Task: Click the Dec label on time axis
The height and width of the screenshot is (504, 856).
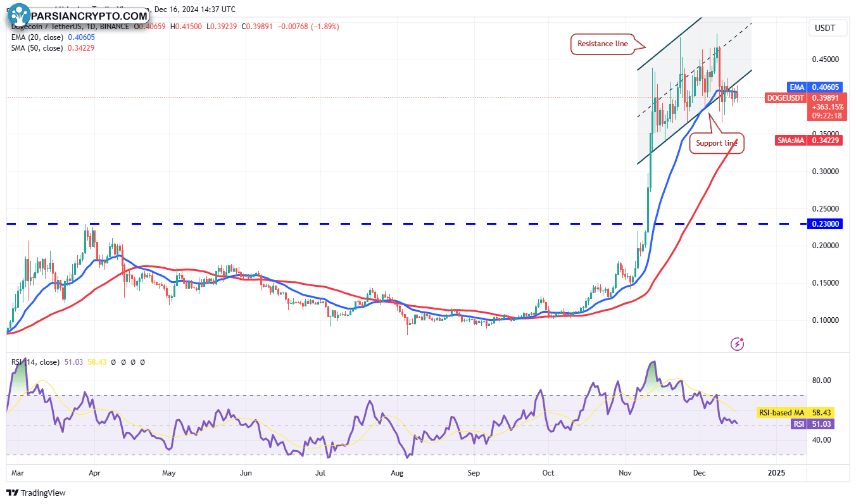Action: click(x=700, y=473)
